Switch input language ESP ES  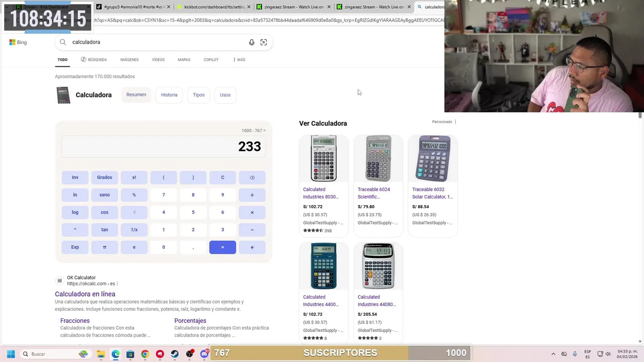588,354
